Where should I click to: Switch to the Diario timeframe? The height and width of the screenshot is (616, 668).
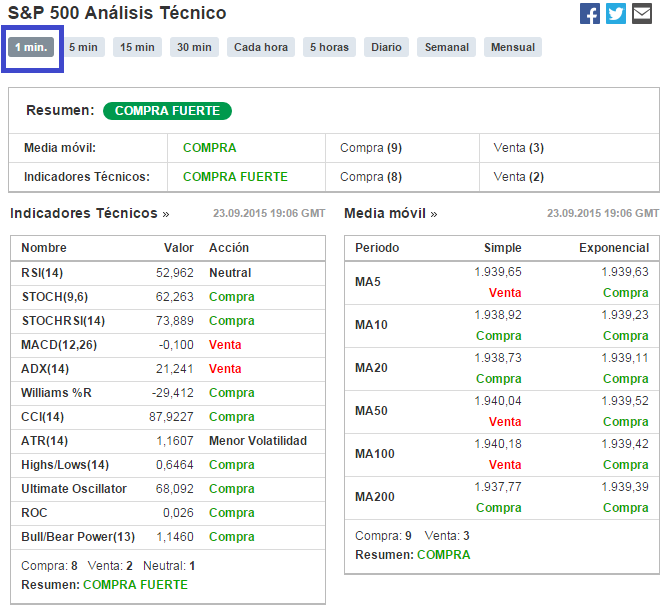click(x=386, y=47)
